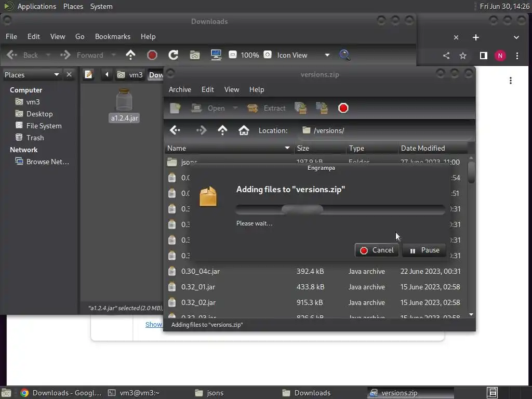Screen dimensions: 532x399
Task: Pause the adding files operation
Action: [424, 250]
